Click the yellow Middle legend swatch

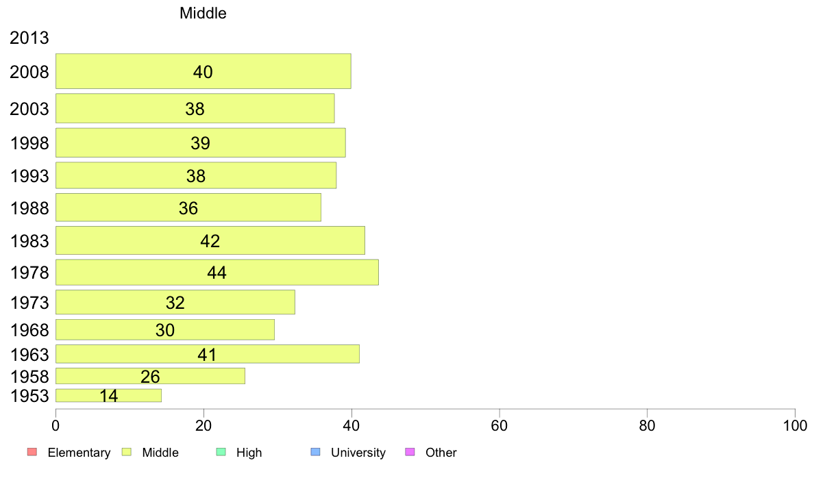pyautogui.click(x=127, y=452)
